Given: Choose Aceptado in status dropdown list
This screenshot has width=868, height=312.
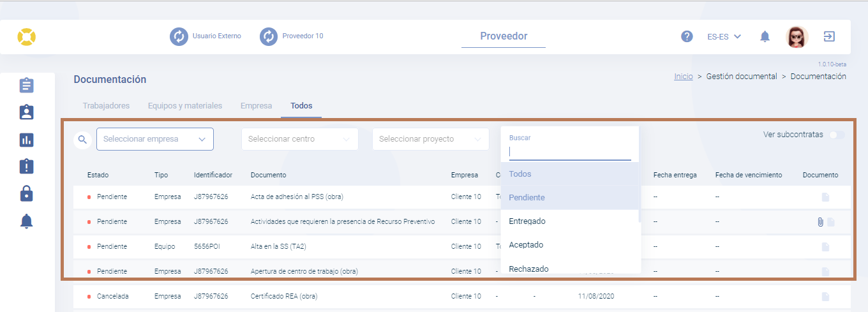Looking at the screenshot, I should coord(569,245).
